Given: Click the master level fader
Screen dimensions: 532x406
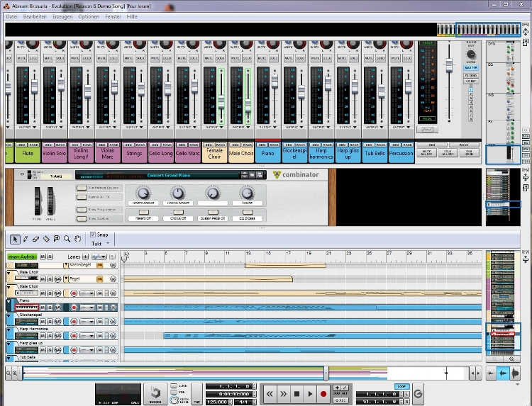Looking at the screenshot, I should (448, 64).
